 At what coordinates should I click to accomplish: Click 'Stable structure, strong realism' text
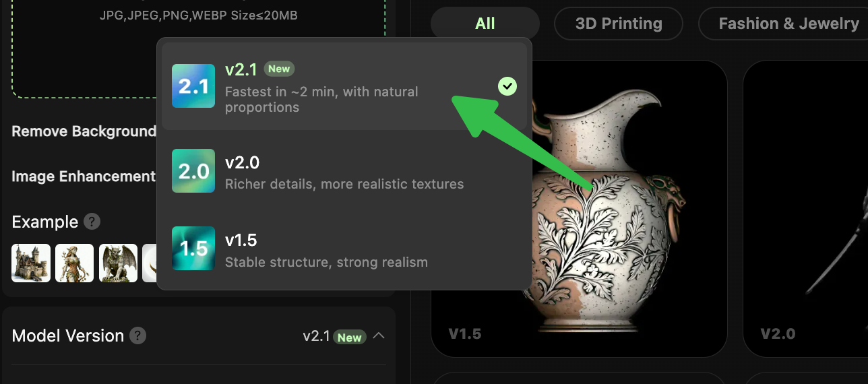click(x=326, y=262)
